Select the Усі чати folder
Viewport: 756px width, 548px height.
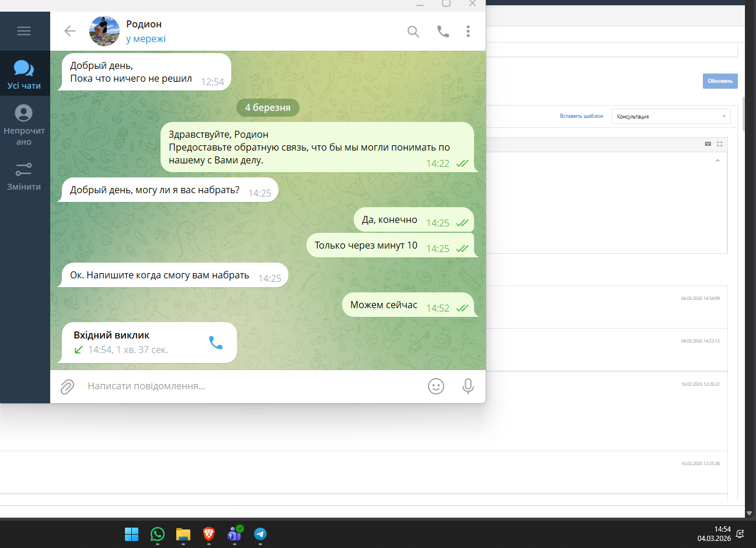24,75
